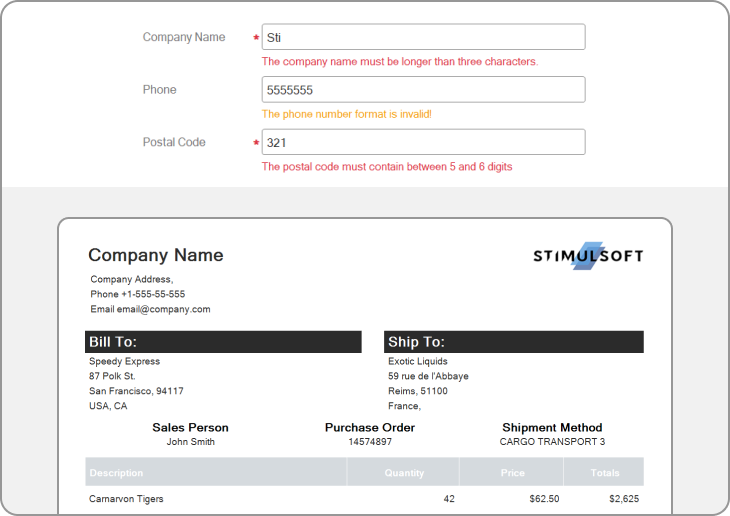
Task: Click the Phone input field
Action: [x=422, y=90]
